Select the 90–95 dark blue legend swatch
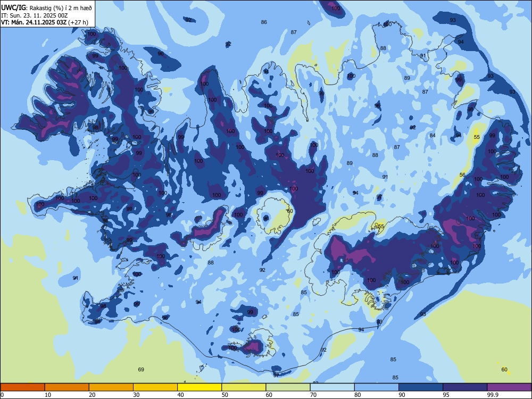This screenshot has height=399, width=532. [421, 387]
